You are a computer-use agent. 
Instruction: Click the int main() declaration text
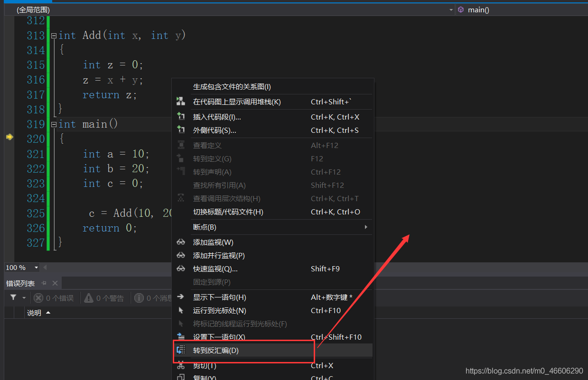point(88,124)
